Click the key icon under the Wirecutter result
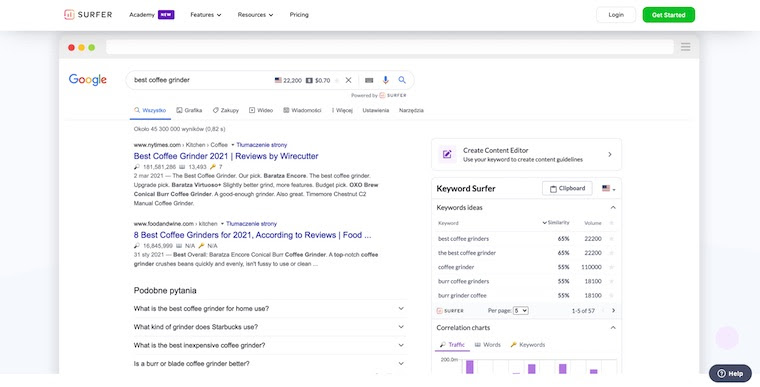 (x=213, y=167)
